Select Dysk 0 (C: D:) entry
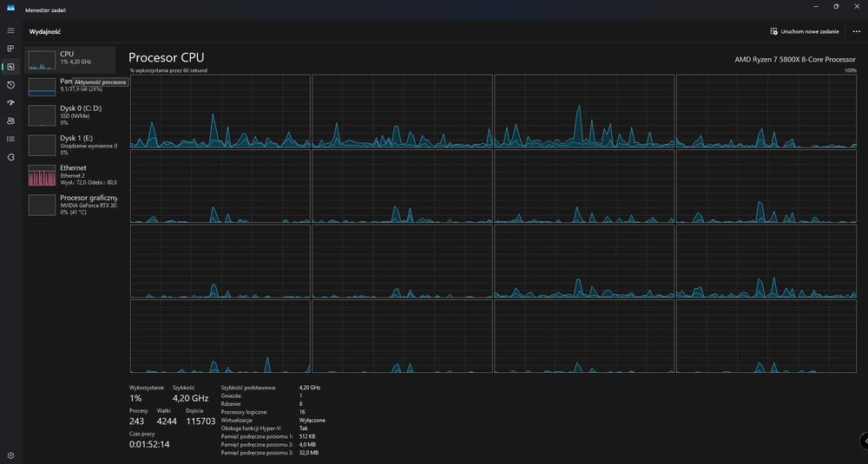Screen dimensions: 868x464 [x=69, y=115]
